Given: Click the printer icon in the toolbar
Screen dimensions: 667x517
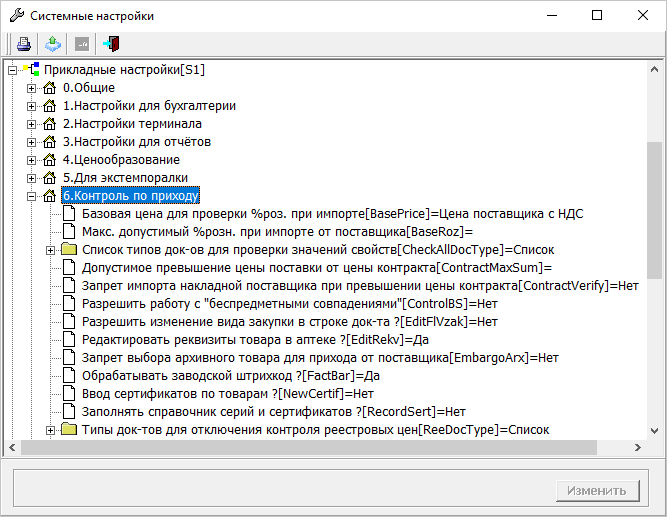Looking at the screenshot, I should tap(24, 44).
